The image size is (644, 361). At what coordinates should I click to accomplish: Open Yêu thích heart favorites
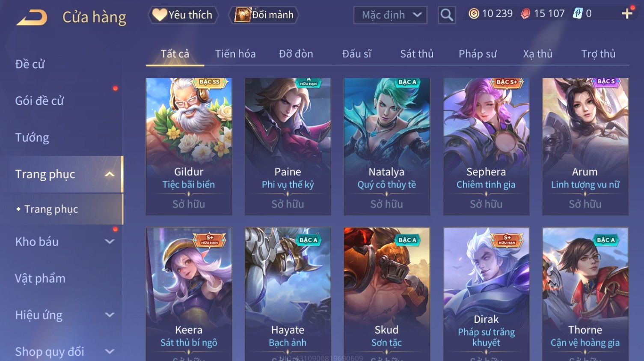click(183, 15)
